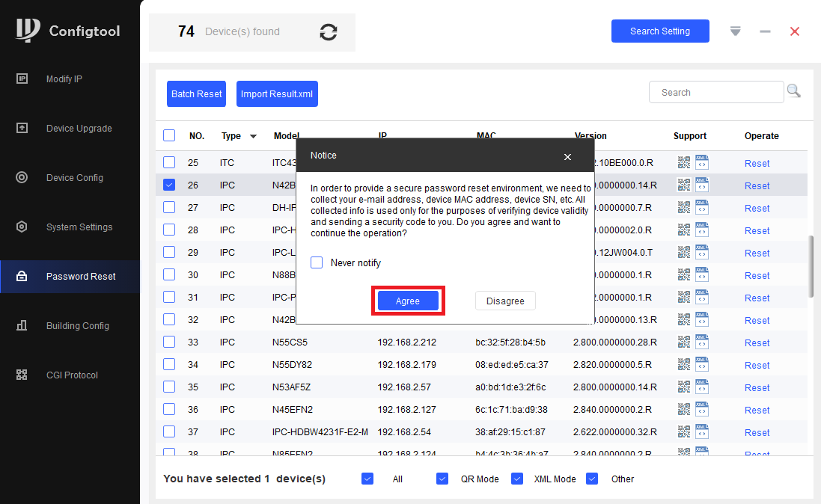The height and width of the screenshot is (504, 821).
Task: Click the Modify IP sidebar icon
Action: [x=22, y=79]
